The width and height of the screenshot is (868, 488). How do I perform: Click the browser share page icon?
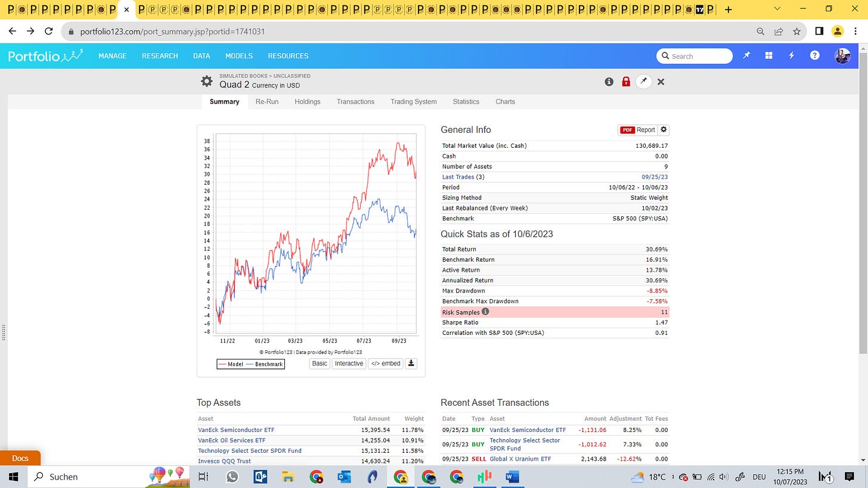pyautogui.click(x=779, y=31)
